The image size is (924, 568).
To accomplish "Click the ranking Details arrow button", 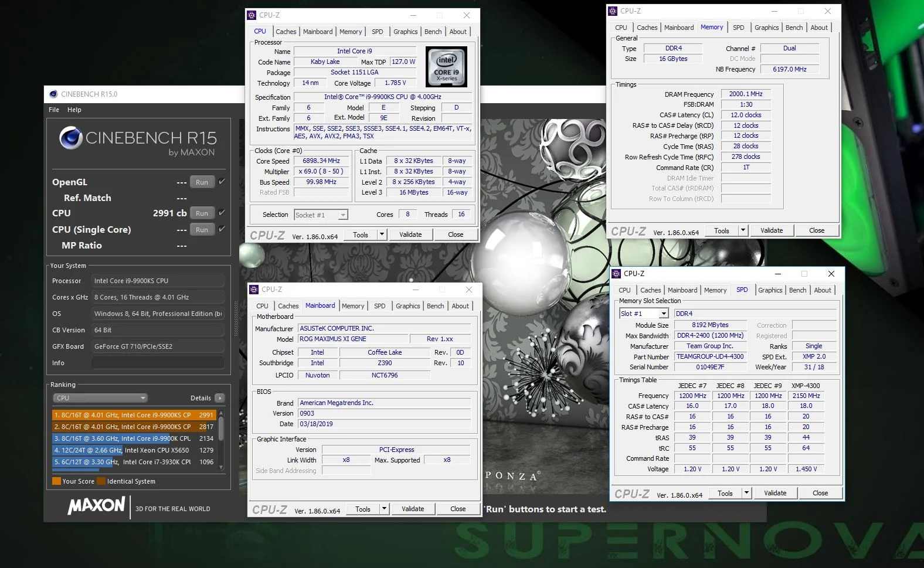I will (220, 398).
